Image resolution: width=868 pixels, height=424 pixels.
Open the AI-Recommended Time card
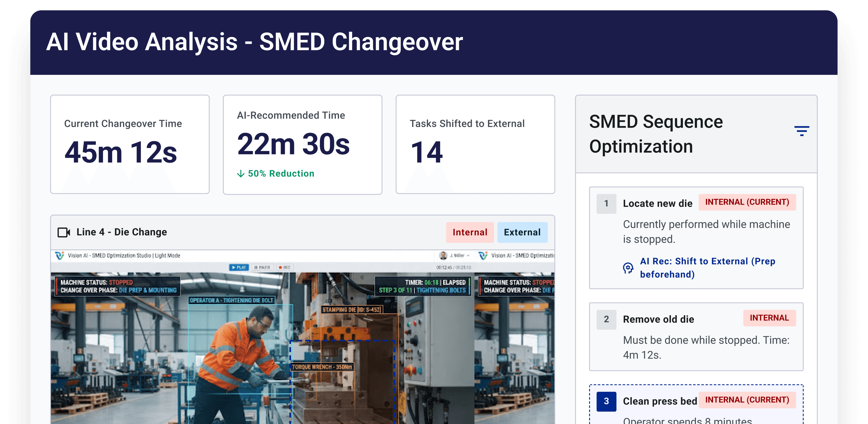(302, 145)
